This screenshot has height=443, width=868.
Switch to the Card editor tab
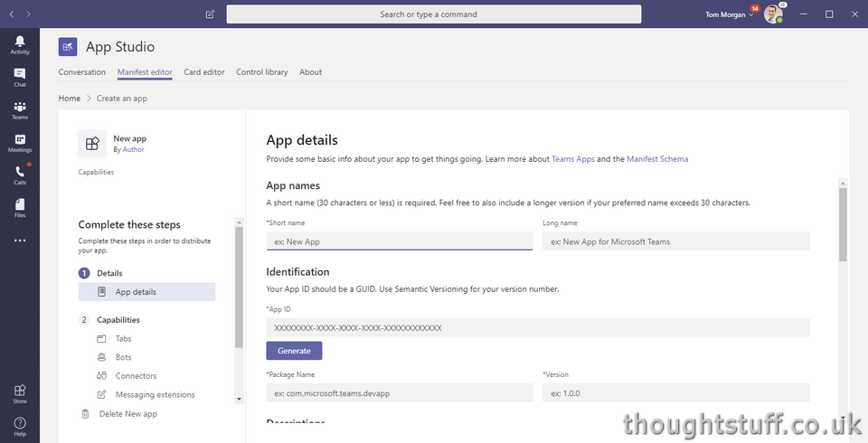[203, 72]
